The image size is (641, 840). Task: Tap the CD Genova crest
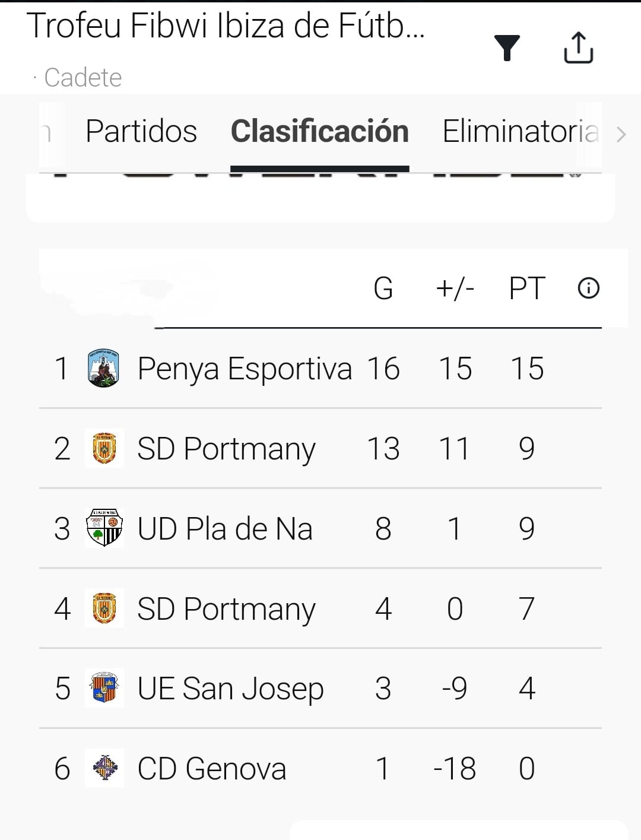point(105,768)
